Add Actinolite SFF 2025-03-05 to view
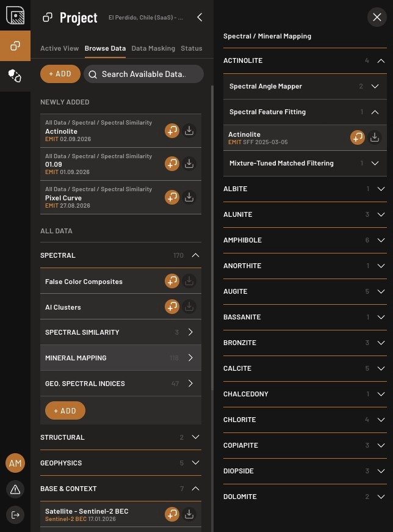The height and width of the screenshot is (532, 393). tap(358, 137)
